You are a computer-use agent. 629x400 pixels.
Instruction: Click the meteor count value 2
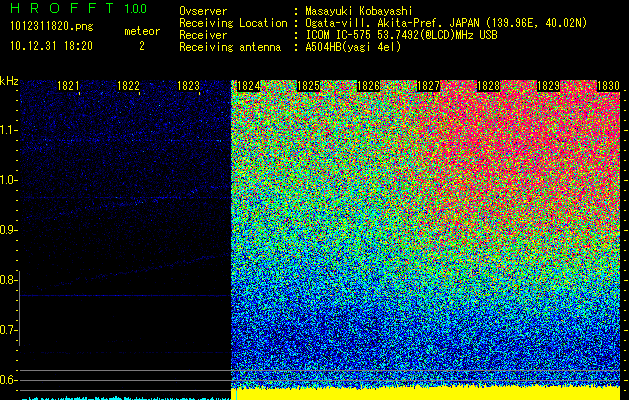142,46
